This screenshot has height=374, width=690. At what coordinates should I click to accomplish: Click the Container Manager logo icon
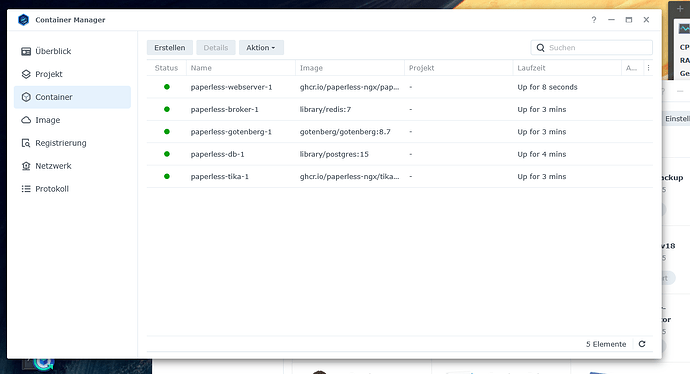(23, 20)
